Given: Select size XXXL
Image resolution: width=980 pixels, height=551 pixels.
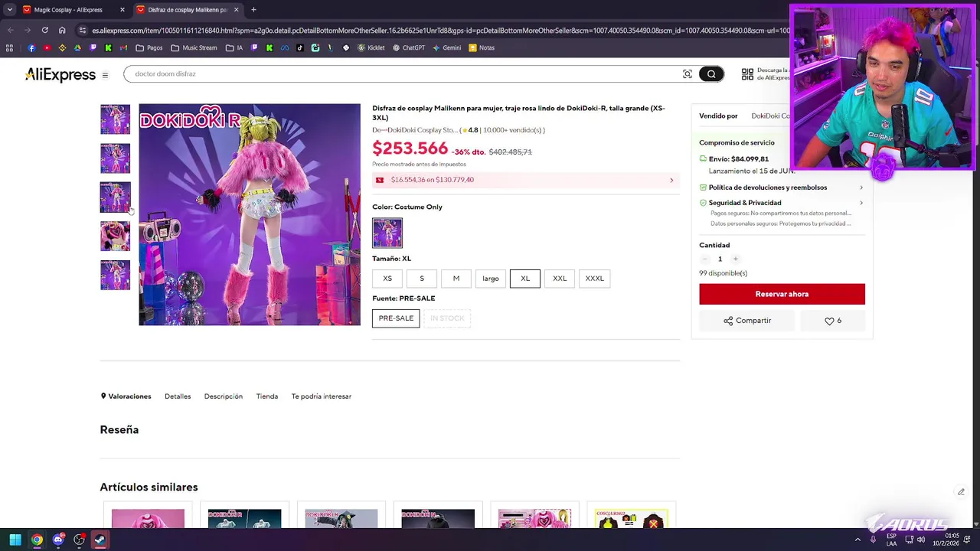Looking at the screenshot, I should pyautogui.click(x=595, y=279).
